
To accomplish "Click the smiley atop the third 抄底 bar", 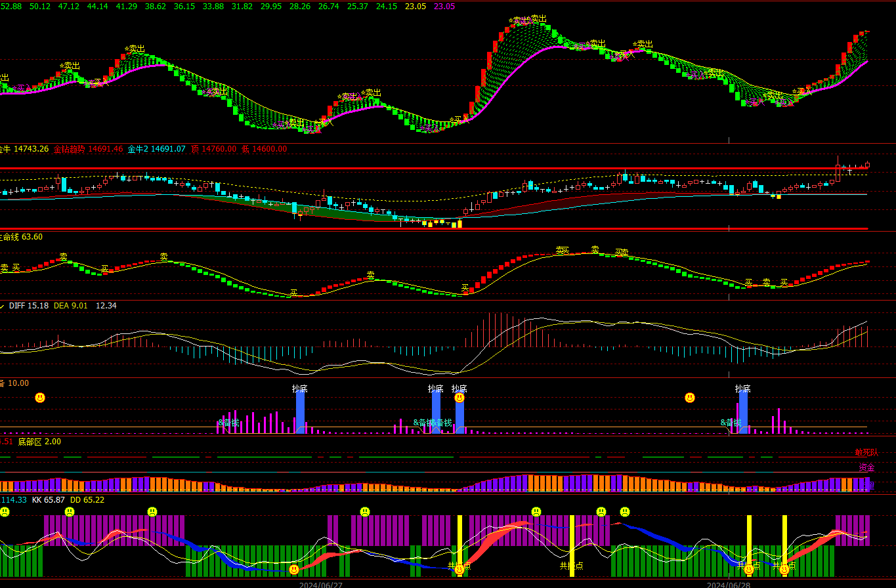I will coord(459,398).
